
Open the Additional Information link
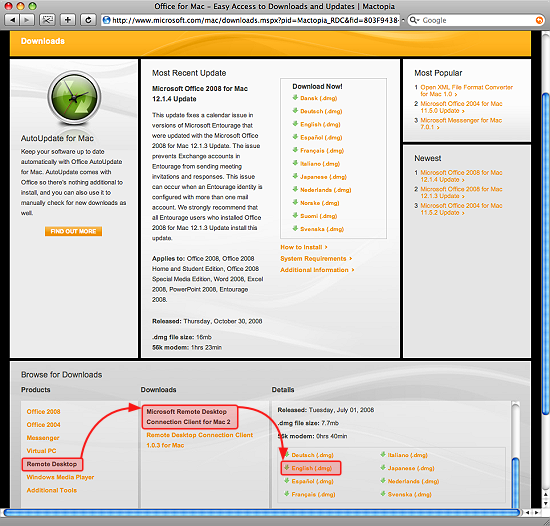(317, 270)
